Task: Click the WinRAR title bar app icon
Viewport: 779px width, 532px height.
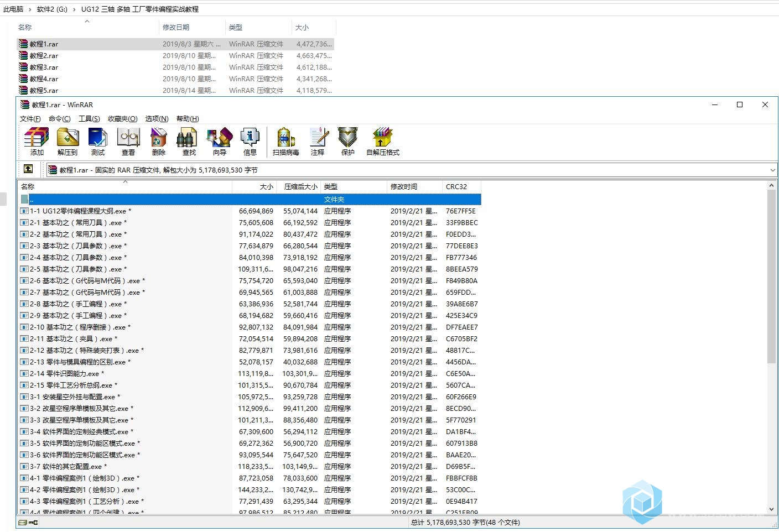Action: click(24, 105)
